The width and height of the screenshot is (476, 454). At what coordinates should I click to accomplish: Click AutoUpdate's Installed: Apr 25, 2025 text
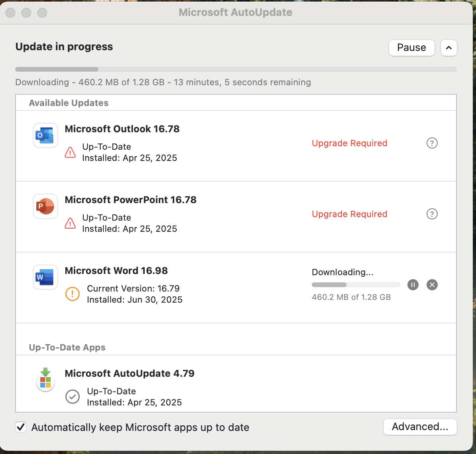coord(134,403)
